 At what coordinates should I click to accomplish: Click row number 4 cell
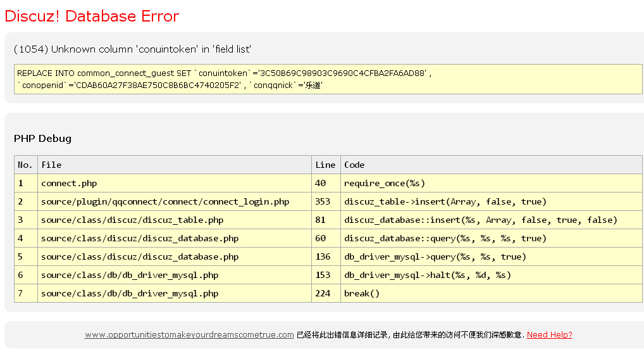pos(26,239)
